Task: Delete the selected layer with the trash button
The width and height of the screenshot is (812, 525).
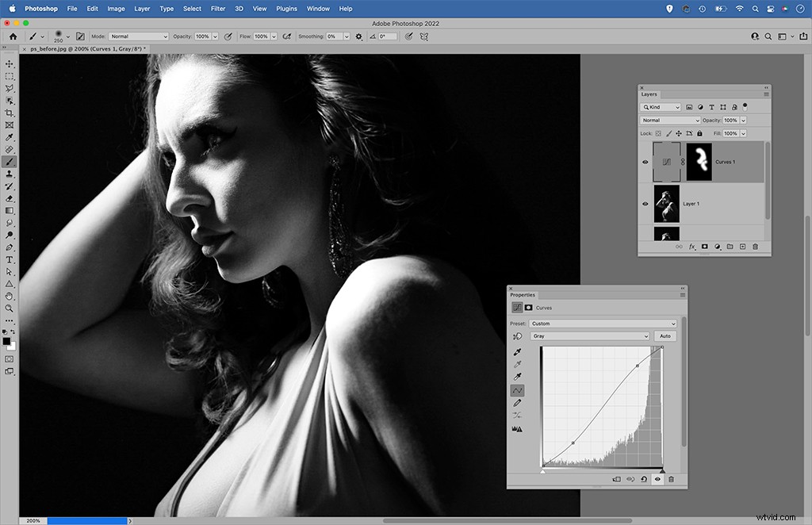Action: coord(755,247)
